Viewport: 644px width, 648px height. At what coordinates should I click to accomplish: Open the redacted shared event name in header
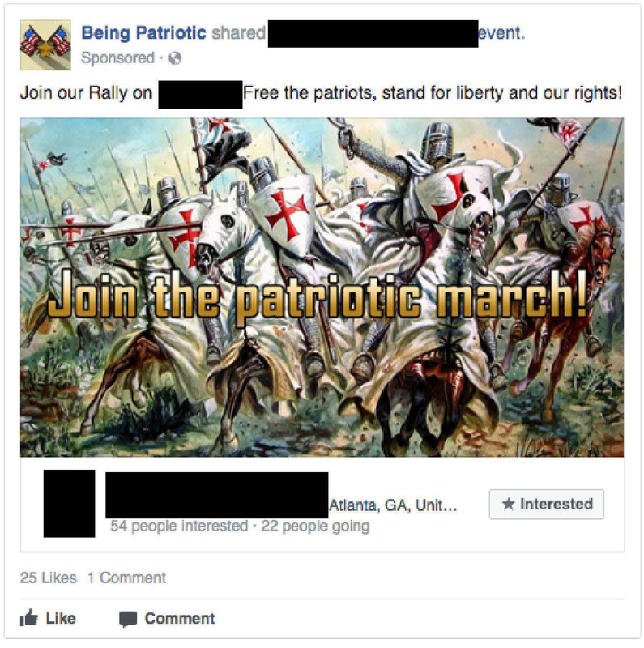pos(373,33)
